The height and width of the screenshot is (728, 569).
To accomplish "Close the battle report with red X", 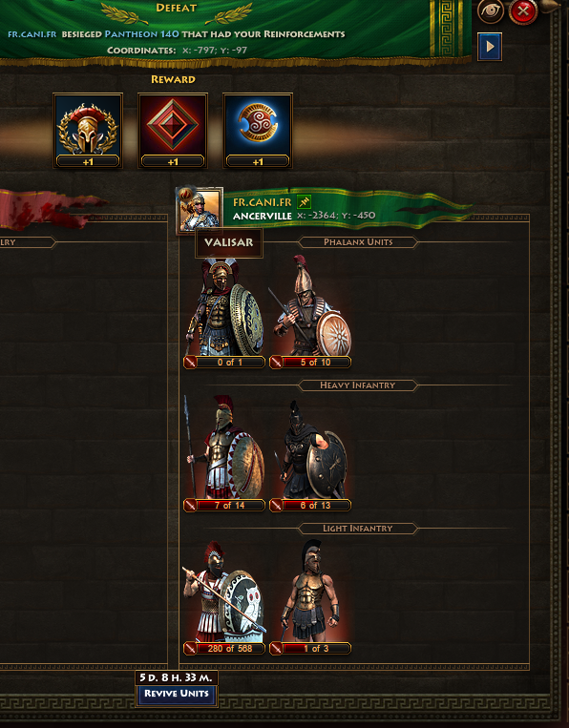I will [x=523, y=11].
